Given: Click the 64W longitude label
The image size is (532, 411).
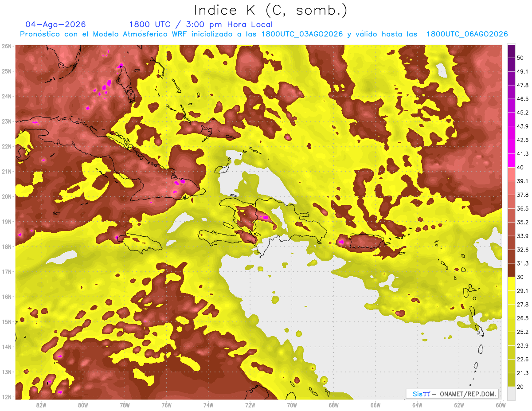Looking at the screenshot, I should pos(417,405).
